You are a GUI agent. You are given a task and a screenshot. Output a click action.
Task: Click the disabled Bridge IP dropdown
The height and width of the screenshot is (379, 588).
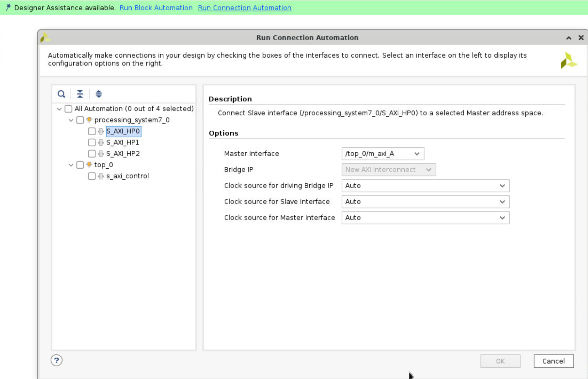pos(389,170)
